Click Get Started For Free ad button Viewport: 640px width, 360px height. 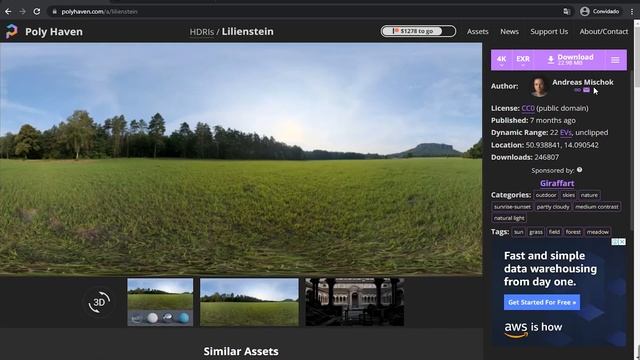pos(542,302)
